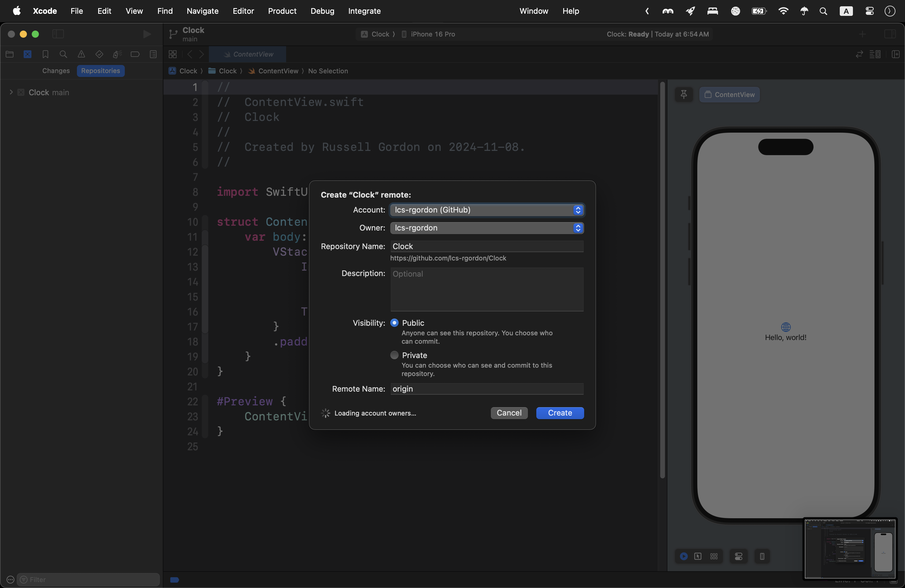This screenshot has width=905, height=588.
Task: Switch to the Changes tab
Action: tap(56, 71)
